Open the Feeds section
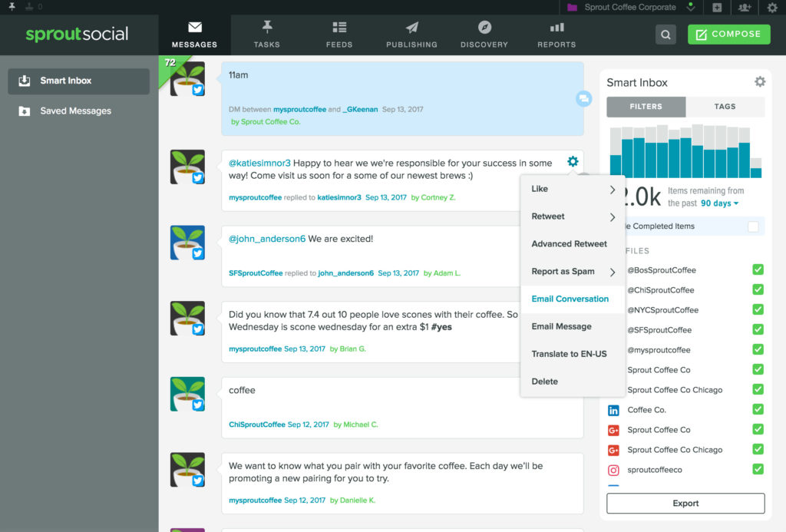 click(339, 28)
